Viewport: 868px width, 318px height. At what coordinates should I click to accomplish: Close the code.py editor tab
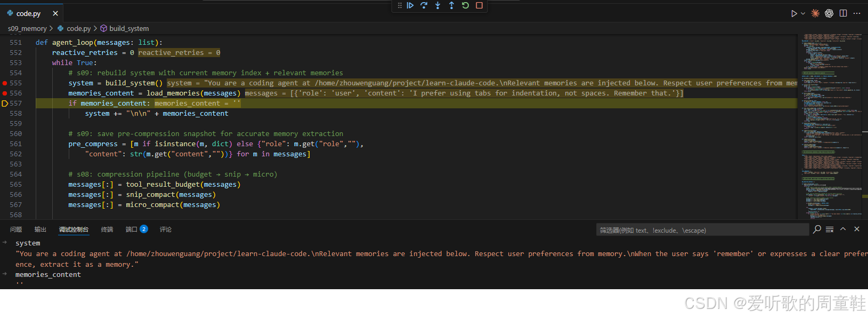[x=55, y=13]
